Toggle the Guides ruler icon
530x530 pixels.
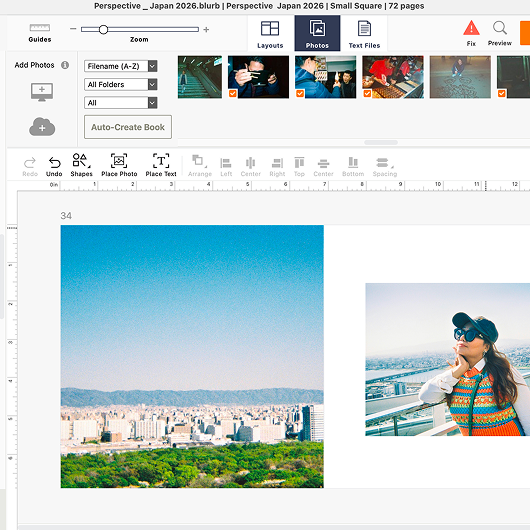click(x=40, y=28)
